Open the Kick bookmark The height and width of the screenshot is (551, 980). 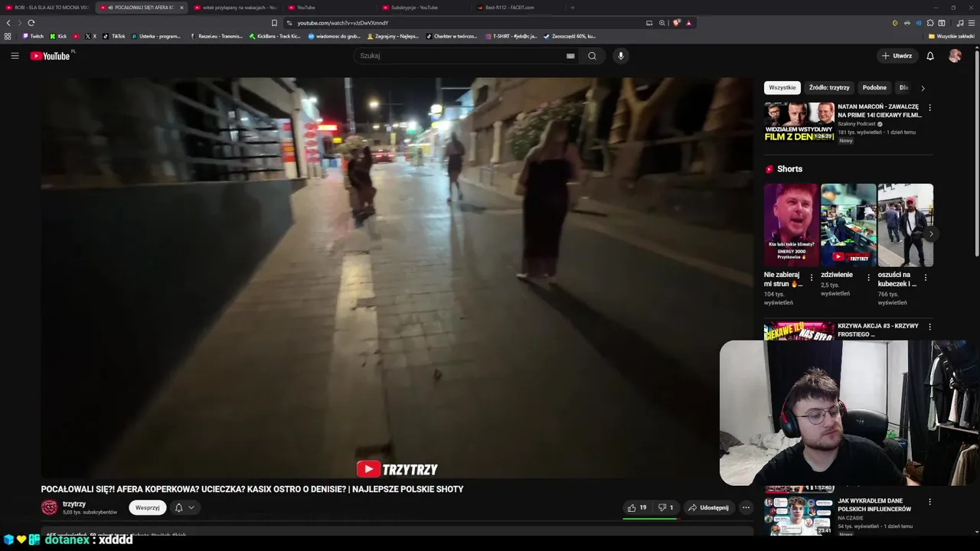(58, 36)
